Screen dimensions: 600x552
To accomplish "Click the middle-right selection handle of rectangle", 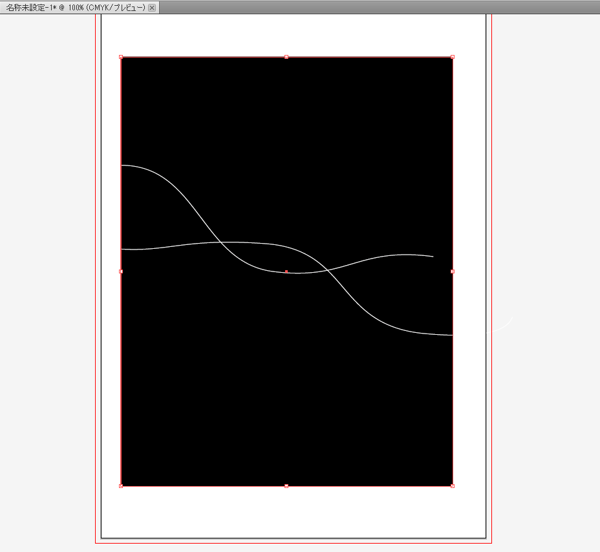I will point(453,271).
